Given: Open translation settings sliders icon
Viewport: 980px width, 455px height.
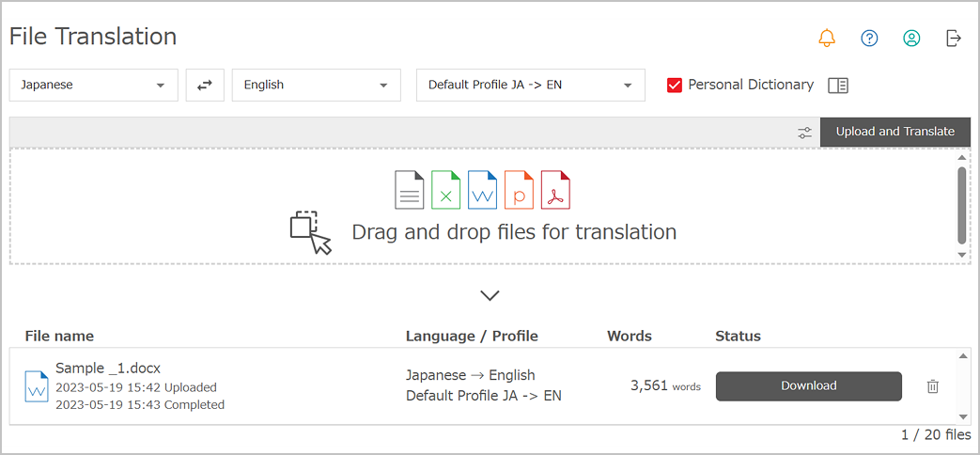Looking at the screenshot, I should [x=805, y=132].
